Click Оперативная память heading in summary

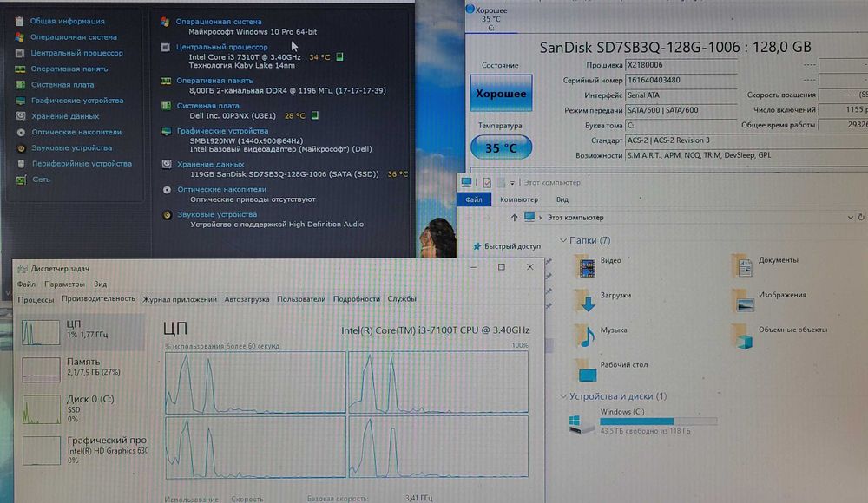coord(214,81)
